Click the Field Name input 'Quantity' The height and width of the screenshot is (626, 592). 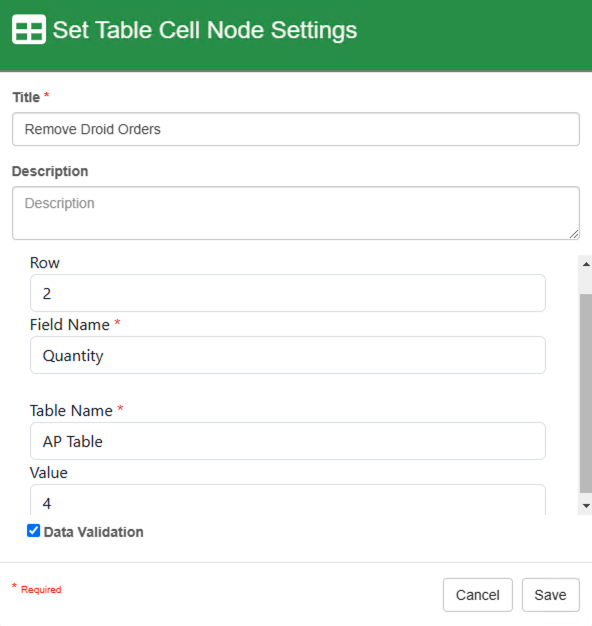pos(288,355)
